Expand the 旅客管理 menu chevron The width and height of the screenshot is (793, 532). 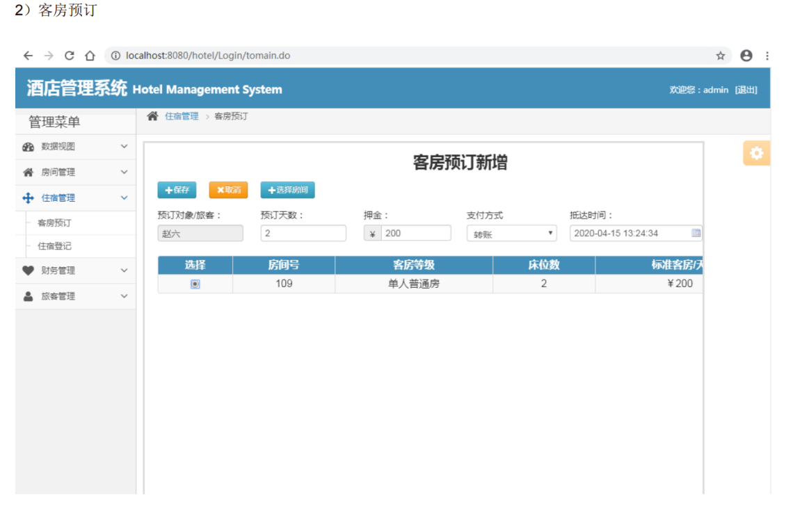[x=124, y=296]
